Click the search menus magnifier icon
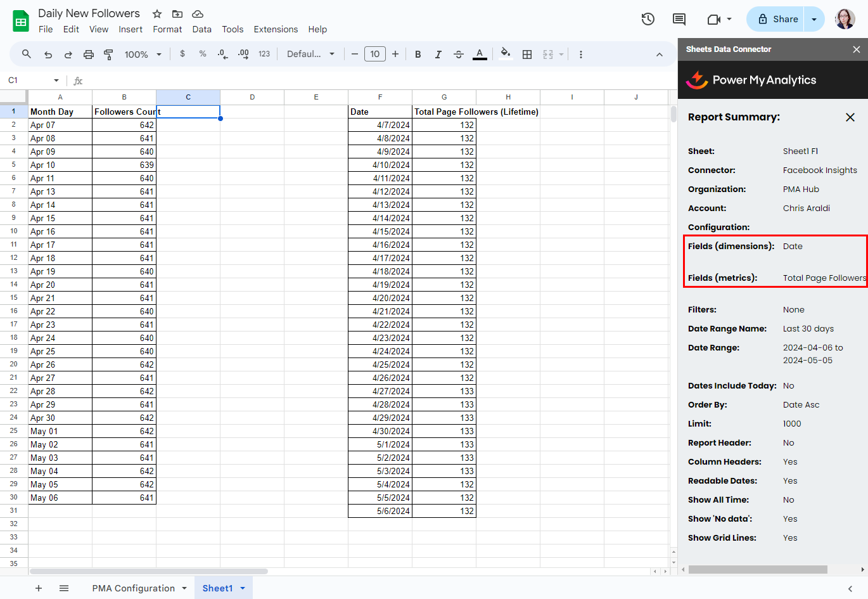Image resolution: width=868 pixels, height=599 pixels. (x=27, y=55)
